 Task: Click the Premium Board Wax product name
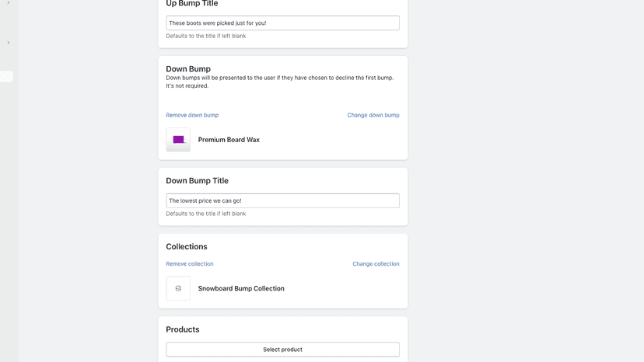[229, 140]
